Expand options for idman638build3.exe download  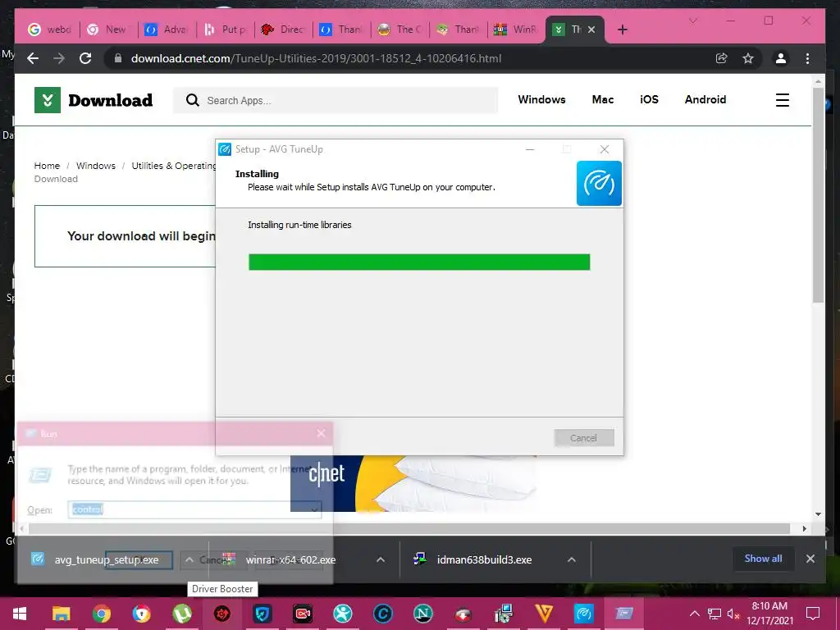point(572,559)
